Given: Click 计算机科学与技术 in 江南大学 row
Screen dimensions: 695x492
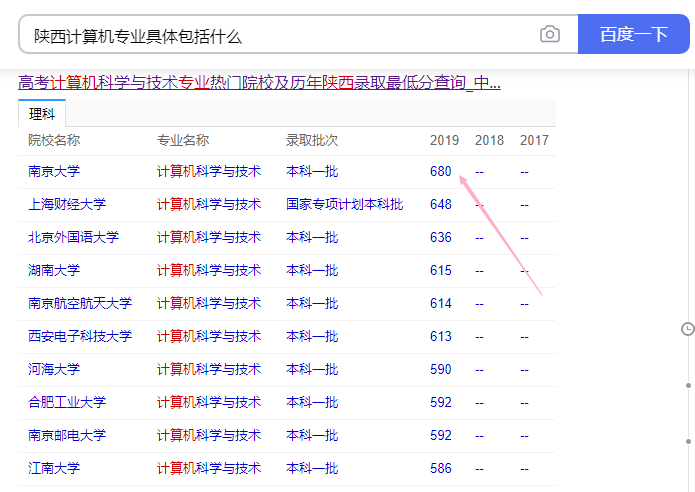Looking at the screenshot, I should coord(209,468).
